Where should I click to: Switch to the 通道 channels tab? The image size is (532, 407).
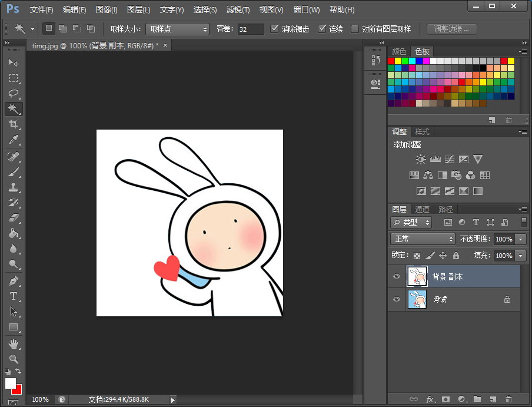422,209
